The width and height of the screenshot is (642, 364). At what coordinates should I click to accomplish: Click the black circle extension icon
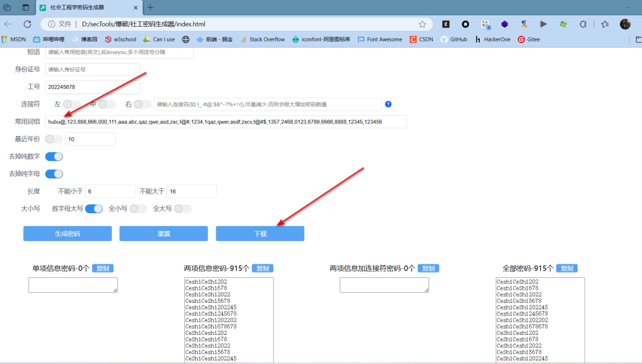coord(465,24)
